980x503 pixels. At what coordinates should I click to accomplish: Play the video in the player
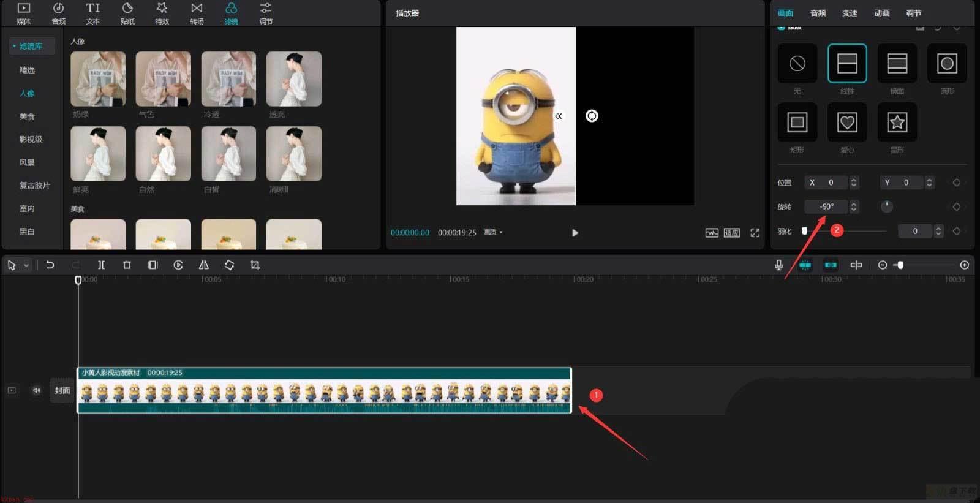click(575, 233)
